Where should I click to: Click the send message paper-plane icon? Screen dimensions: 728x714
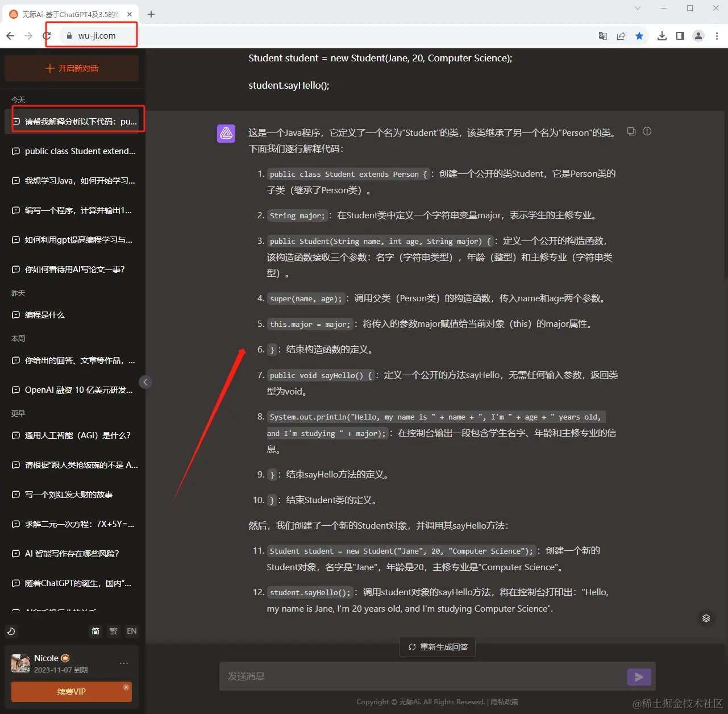[x=639, y=676]
